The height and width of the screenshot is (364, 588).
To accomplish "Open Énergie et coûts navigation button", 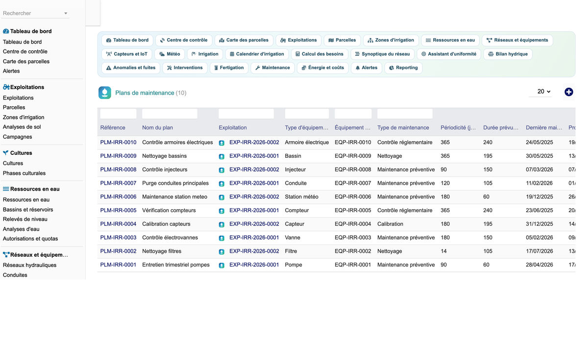I will point(322,68).
